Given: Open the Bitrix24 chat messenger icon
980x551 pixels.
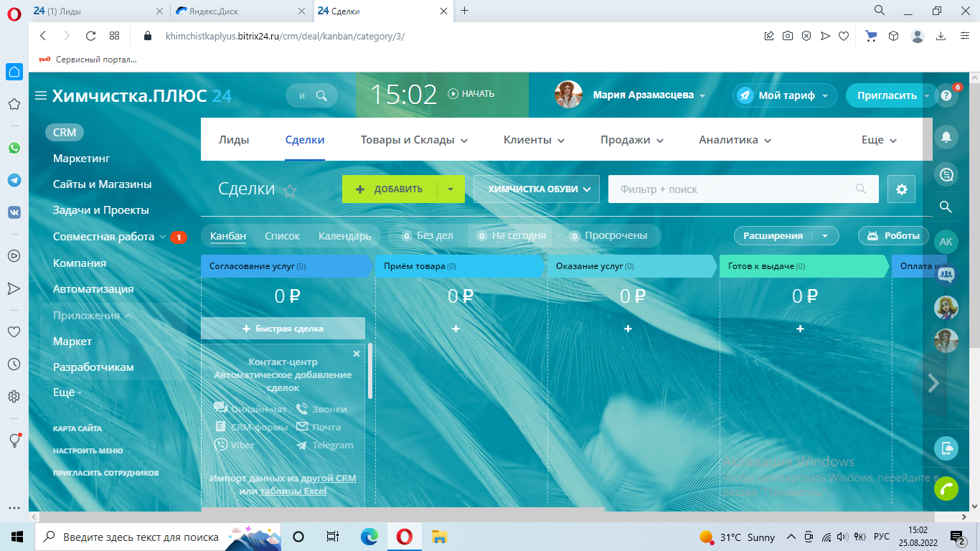Looking at the screenshot, I should [946, 174].
